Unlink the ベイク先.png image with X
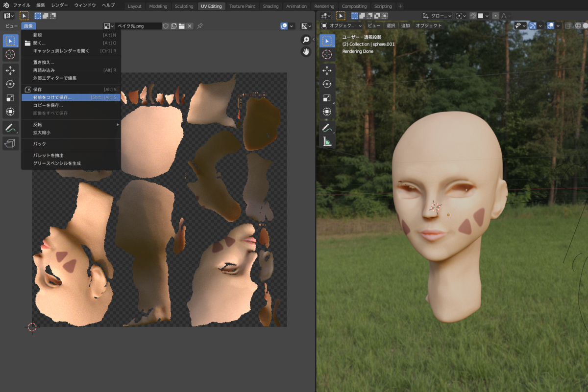This screenshot has width=588, height=392. 190,26
